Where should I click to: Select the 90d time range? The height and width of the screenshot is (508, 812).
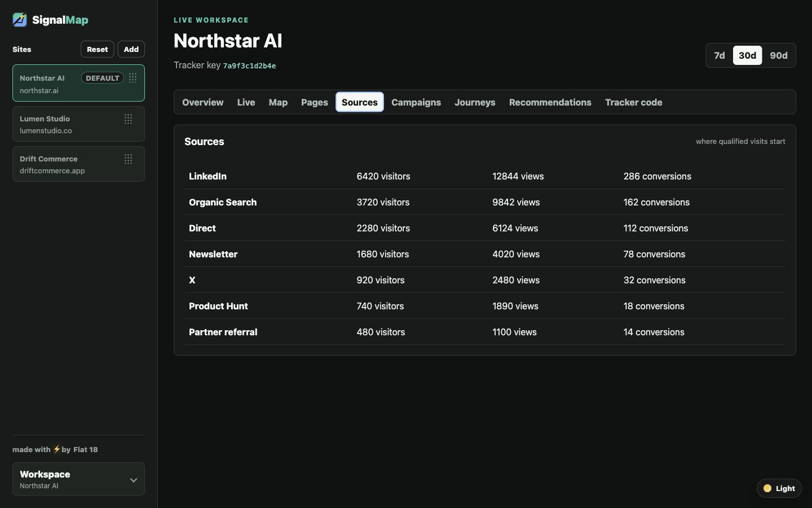click(779, 55)
